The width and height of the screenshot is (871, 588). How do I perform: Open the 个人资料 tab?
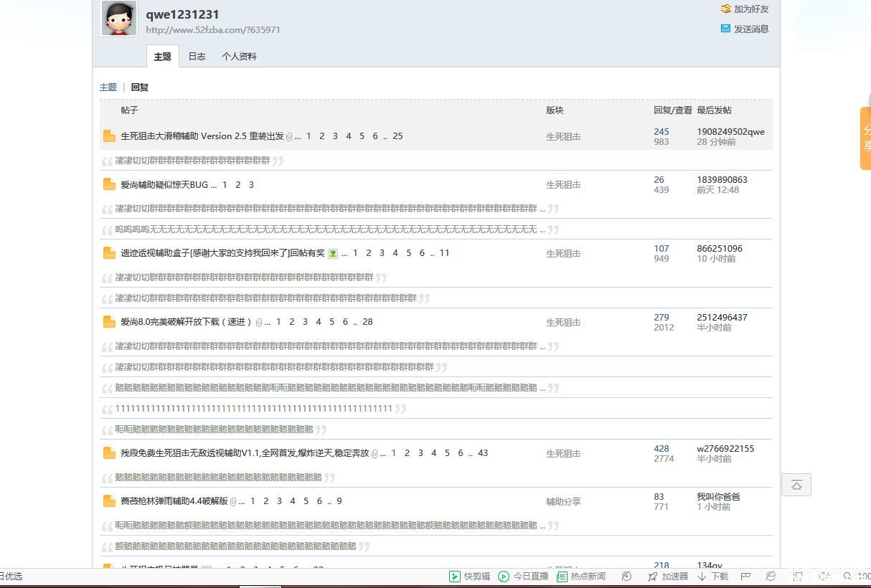point(239,56)
